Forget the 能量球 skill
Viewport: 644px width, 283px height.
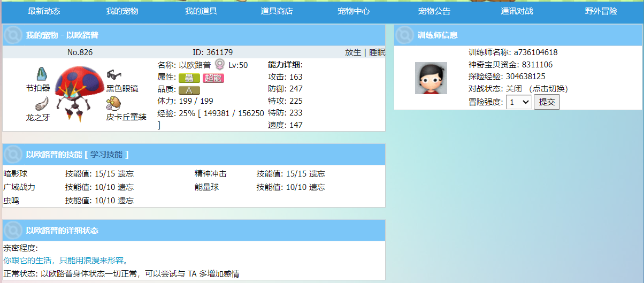point(317,187)
